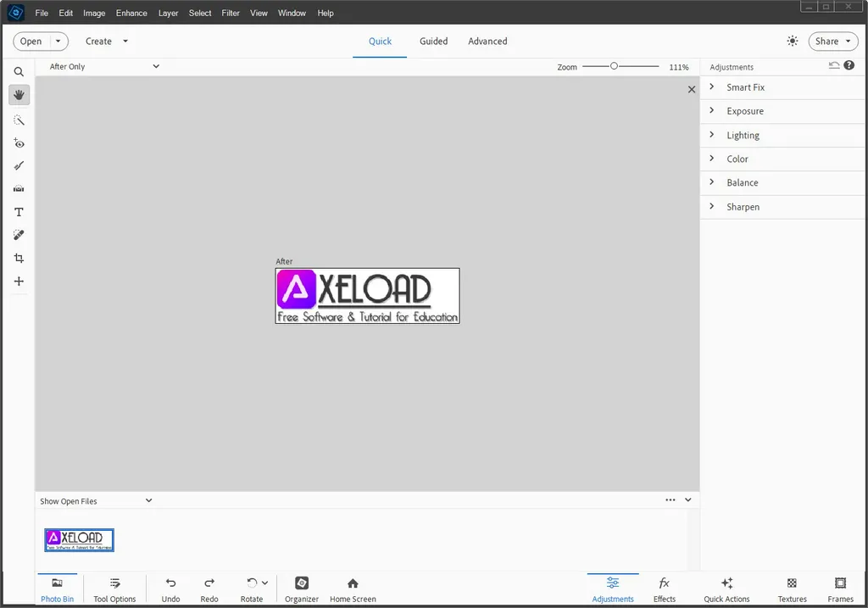The width and height of the screenshot is (868, 608).
Task: Click the Axeload image on canvas
Action: click(368, 296)
